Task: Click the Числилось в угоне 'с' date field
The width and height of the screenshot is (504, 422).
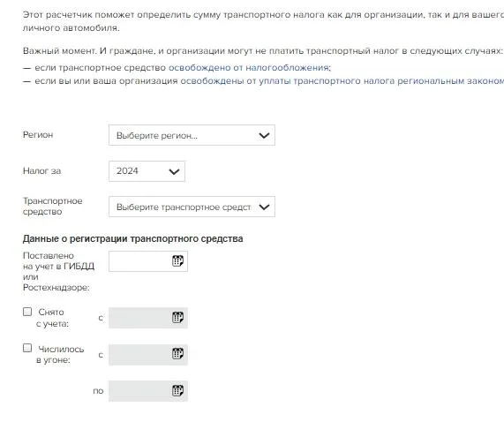Action: coord(148,355)
